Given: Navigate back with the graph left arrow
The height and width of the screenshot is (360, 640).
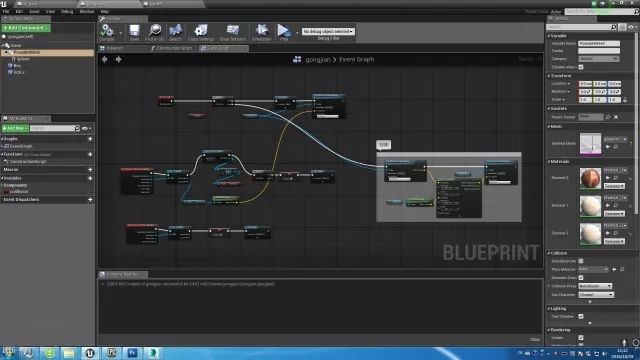Looking at the screenshot, I should (104, 60).
